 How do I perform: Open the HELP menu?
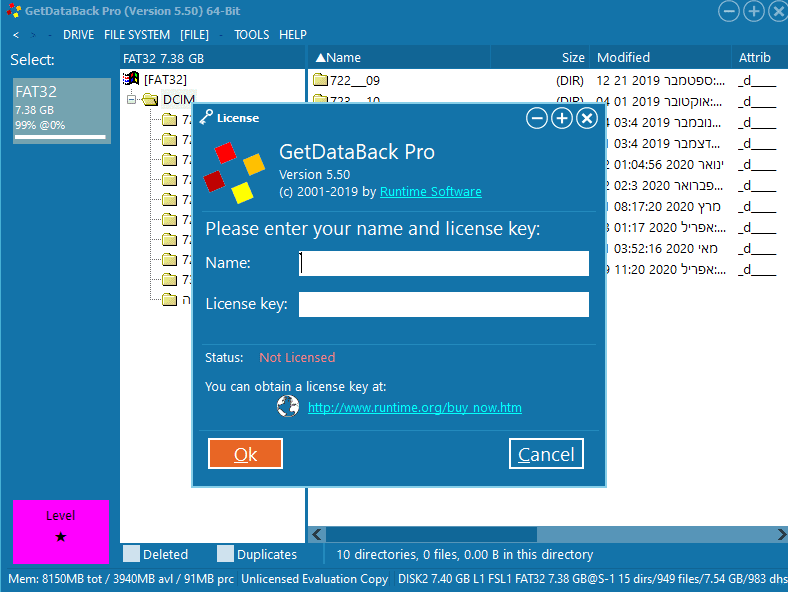(x=293, y=35)
